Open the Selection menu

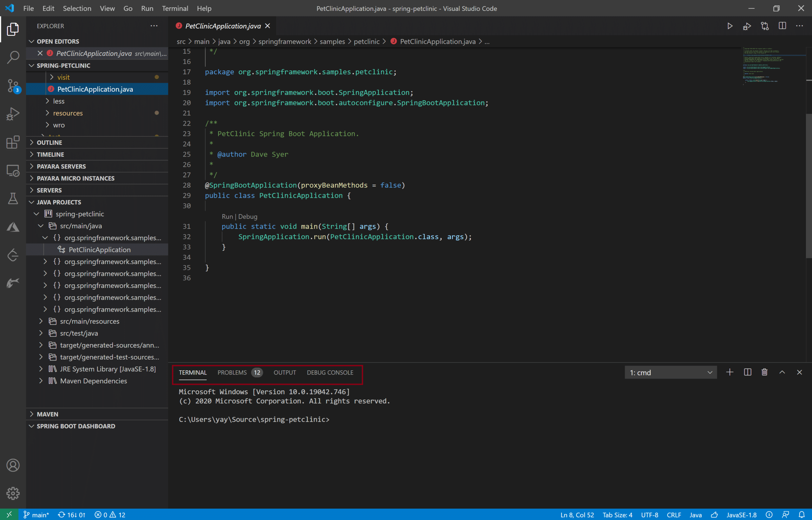(77, 8)
